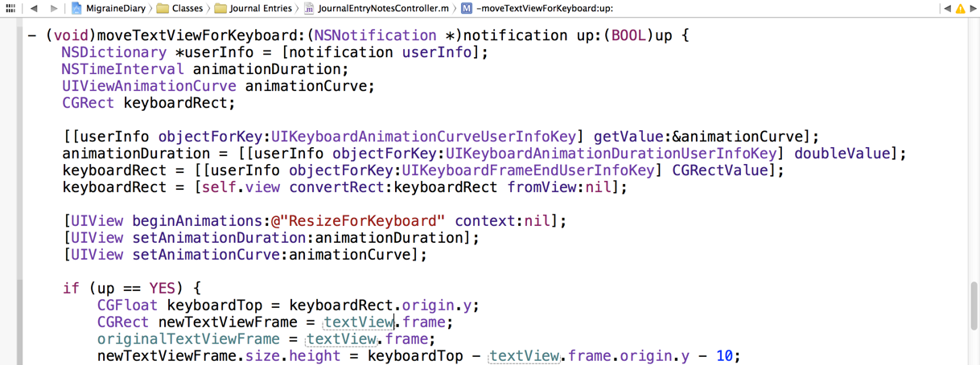980x365 pixels.
Task: Go forward to the next file
Action: (54, 9)
